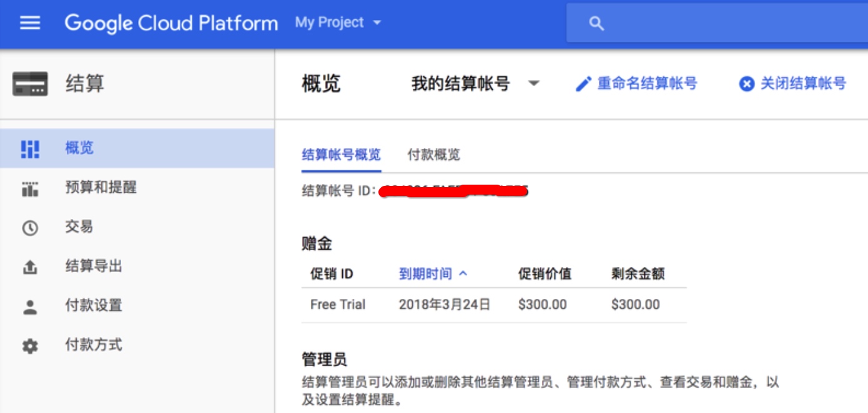The image size is (868, 413).
Task: Open the hamburger navigation menu
Action: coord(30,23)
